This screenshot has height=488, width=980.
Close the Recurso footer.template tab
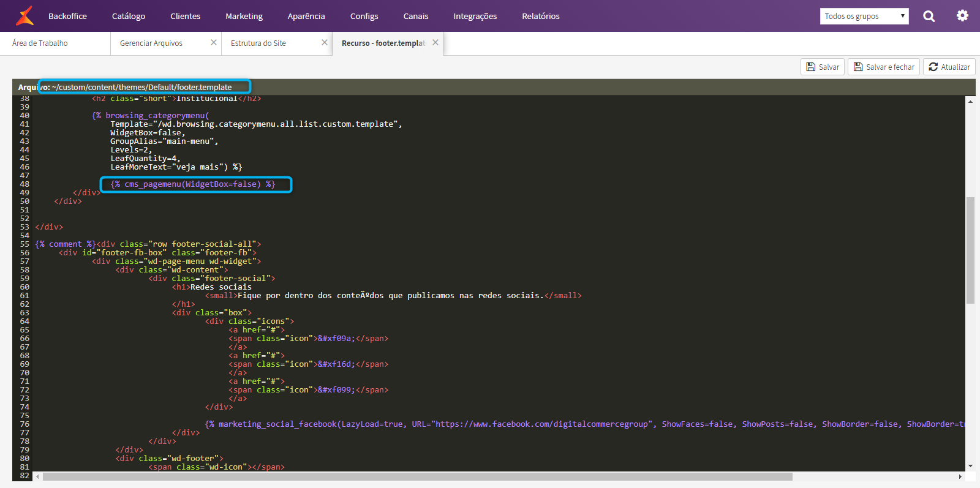pyautogui.click(x=435, y=42)
